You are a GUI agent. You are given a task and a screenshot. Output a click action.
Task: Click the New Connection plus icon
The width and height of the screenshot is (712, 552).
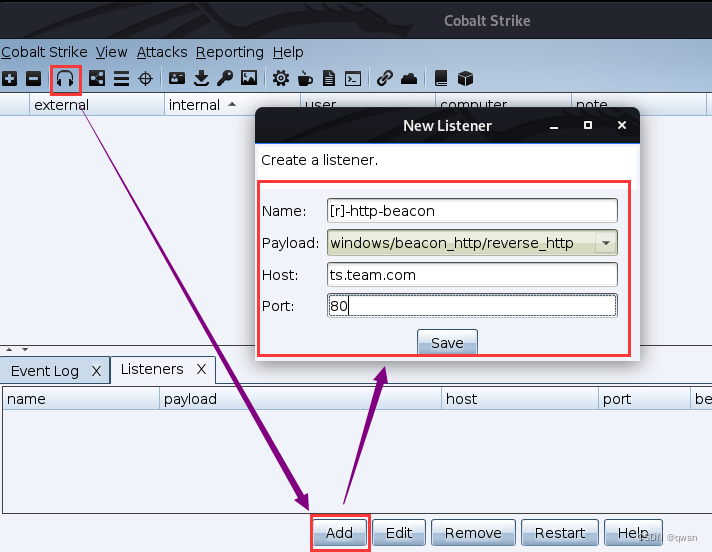point(10,79)
